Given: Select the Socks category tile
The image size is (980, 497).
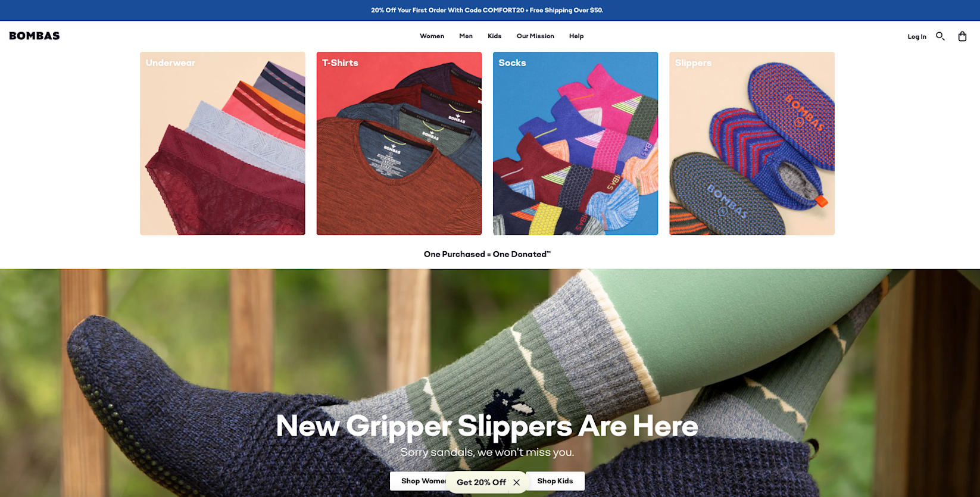Looking at the screenshot, I should 575,143.
